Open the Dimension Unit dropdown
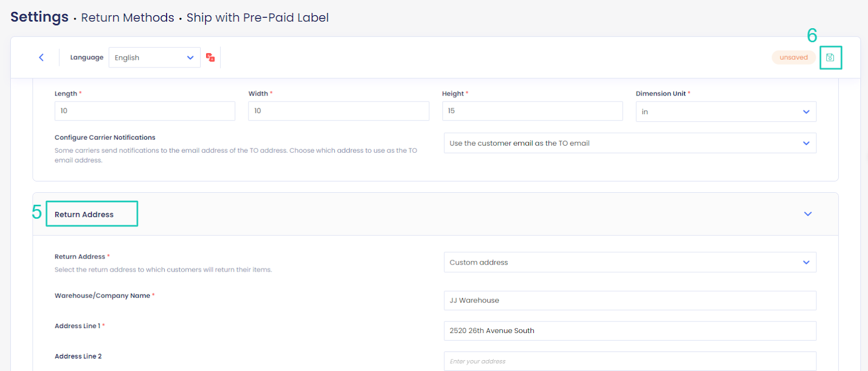This screenshot has width=868, height=371. pos(726,111)
